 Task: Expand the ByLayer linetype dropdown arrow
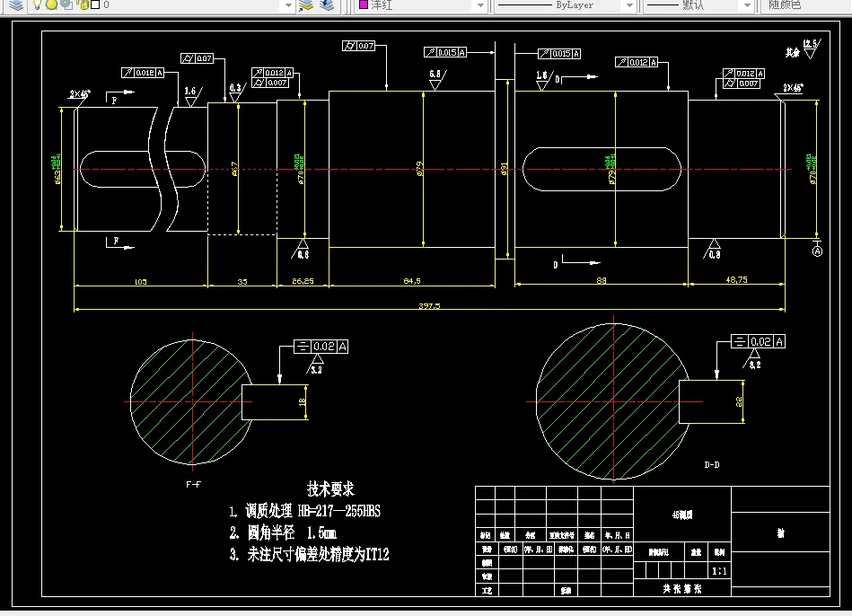tap(629, 5)
